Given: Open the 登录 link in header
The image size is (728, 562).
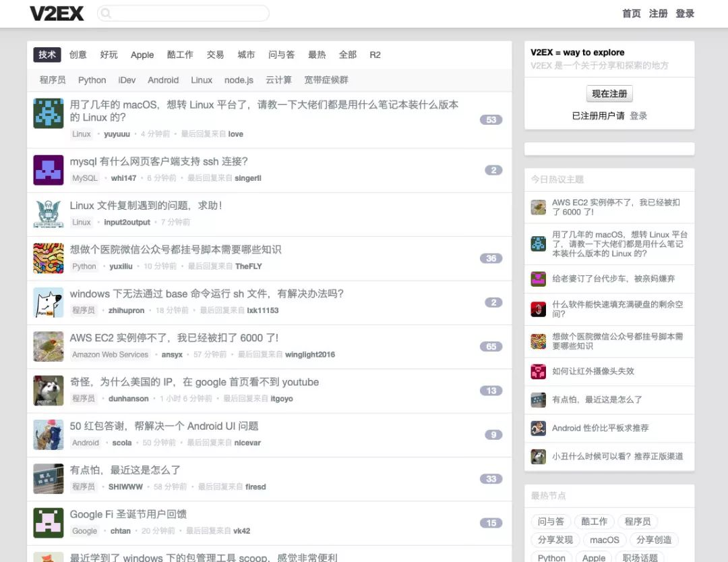Looking at the screenshot, I should click(x=685, y=13).
